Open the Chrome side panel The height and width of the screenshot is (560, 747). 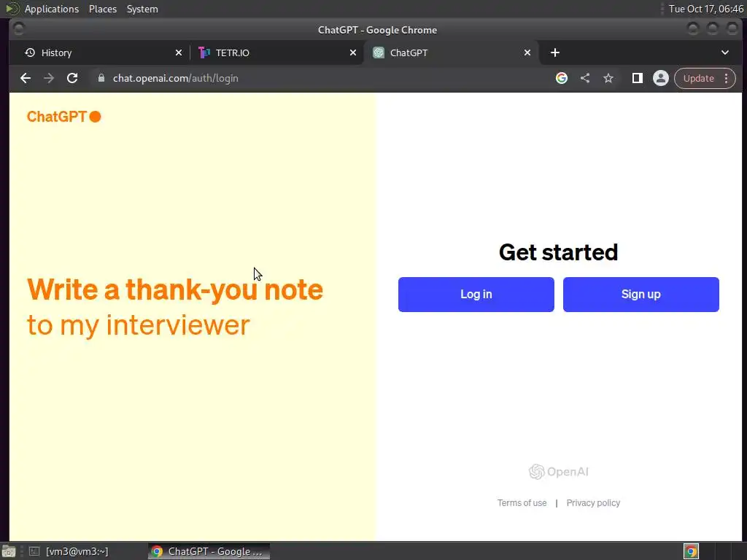pos(638,78)
